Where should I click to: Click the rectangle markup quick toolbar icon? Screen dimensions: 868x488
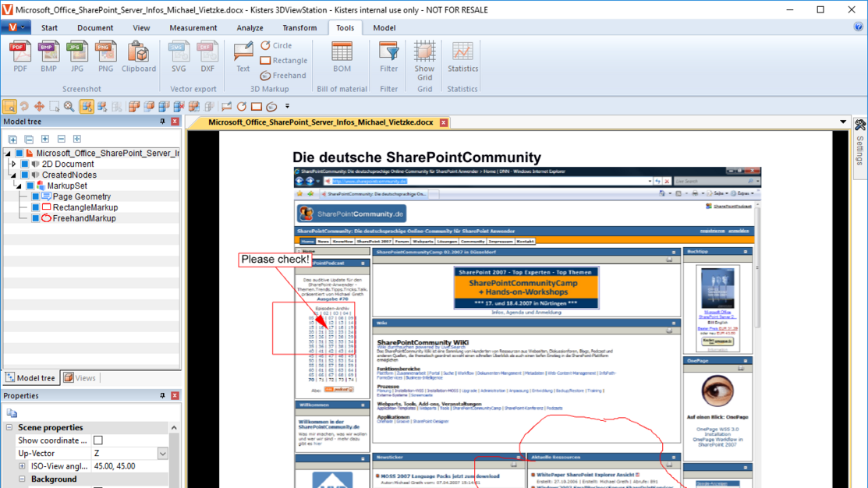257,106
